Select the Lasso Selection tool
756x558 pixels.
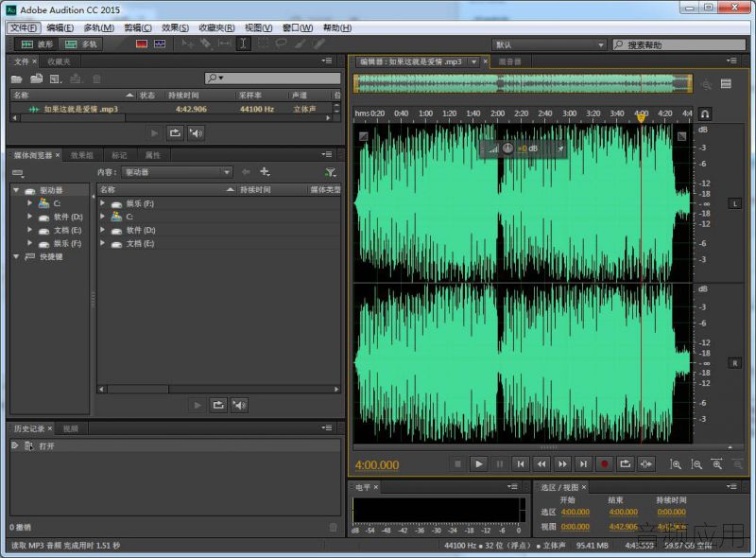(x=281, y=44)
